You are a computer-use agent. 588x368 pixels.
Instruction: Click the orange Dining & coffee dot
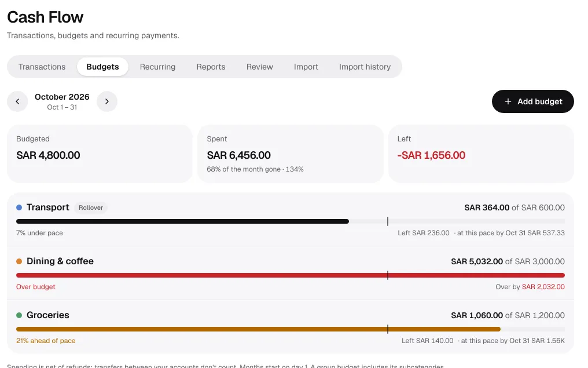(19, 261)
